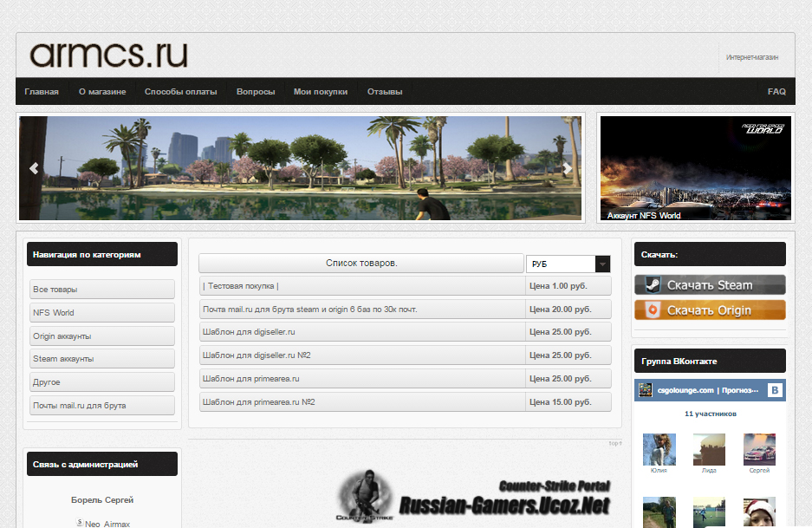Open О магазине page
This screenshot has width=812, height=528.
coord(102,92)
